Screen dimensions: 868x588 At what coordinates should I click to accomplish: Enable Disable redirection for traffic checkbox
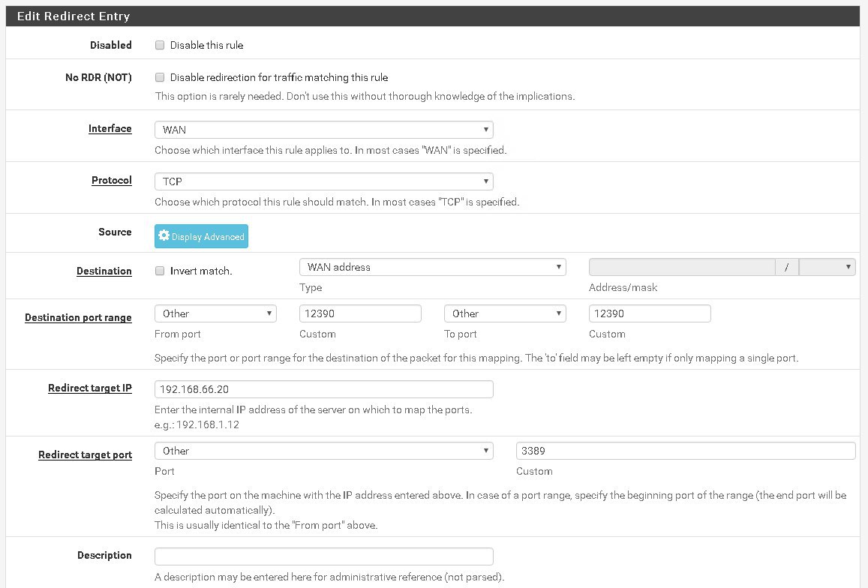(160, 77)
